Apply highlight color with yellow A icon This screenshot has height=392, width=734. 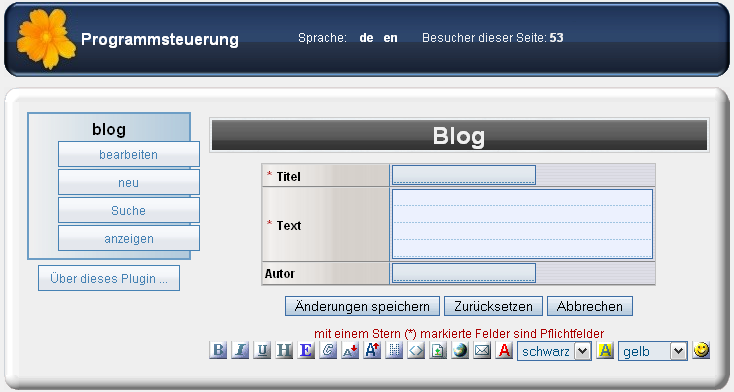tap(605, 350)
